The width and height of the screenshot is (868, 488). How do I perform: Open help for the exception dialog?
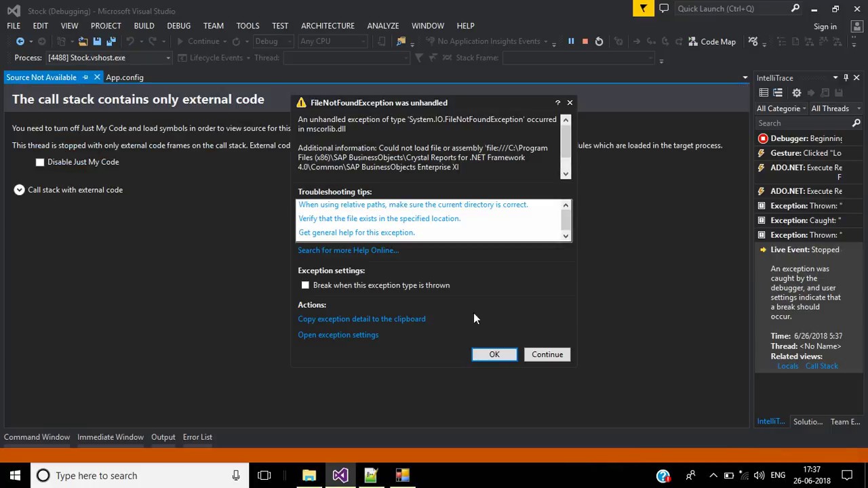click(x=557, y=102)
